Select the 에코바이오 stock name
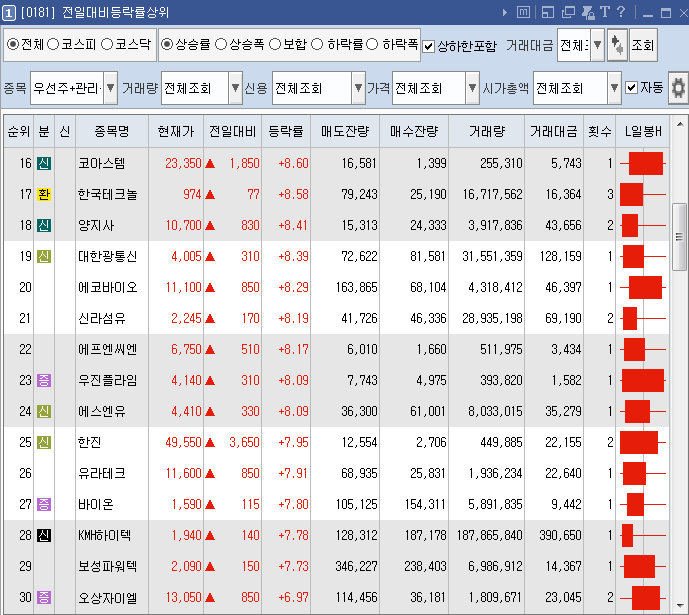689x615 pixels. coord(108,287)
